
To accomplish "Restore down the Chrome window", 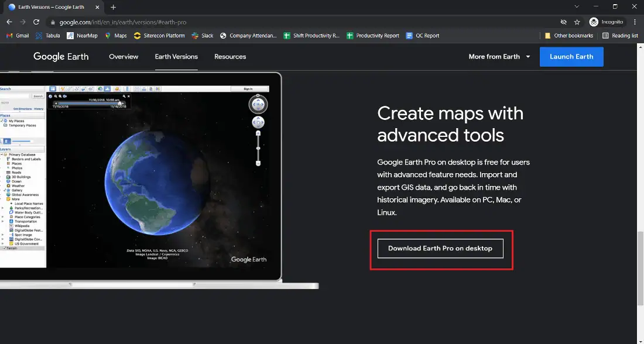I will [615, 6].
